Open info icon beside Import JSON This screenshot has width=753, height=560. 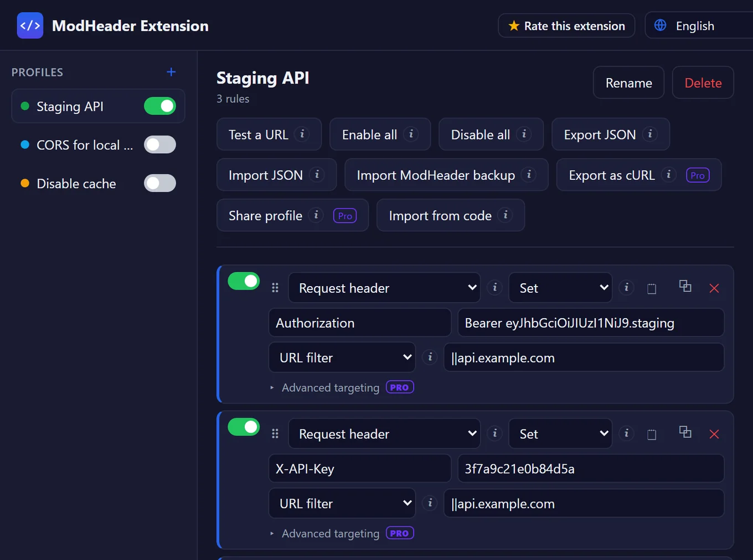317,174
